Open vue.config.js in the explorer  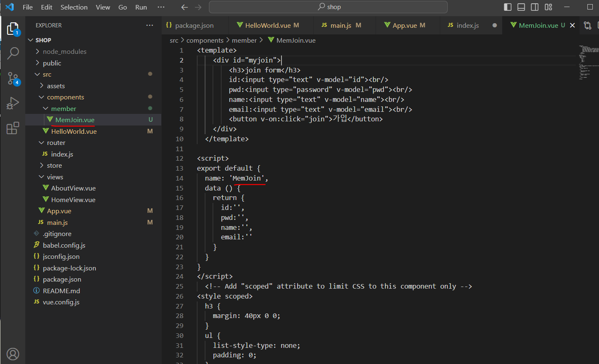tap(94, 302)
